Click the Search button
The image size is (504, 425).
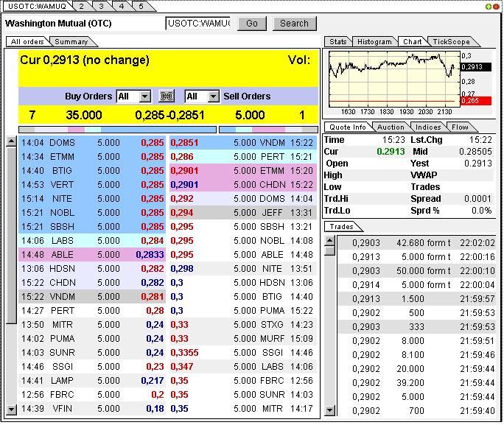click(x=295, y=24)
